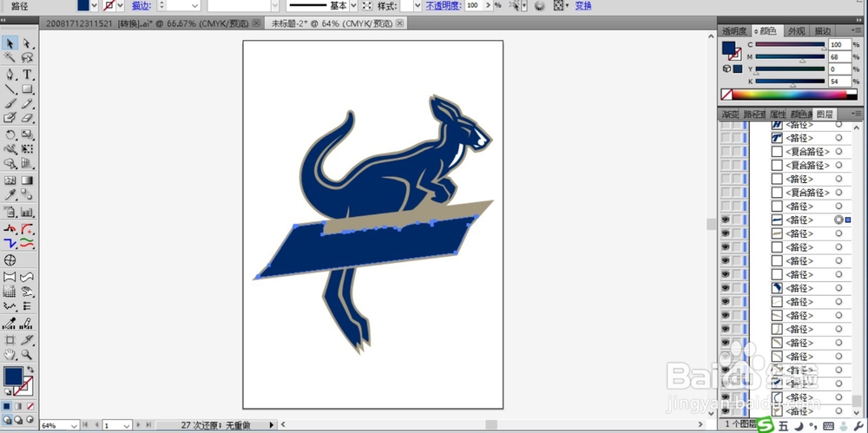Screen dimensions: 868x433
Task: Open the artboard number dropdown
Action: coord(126,425)
